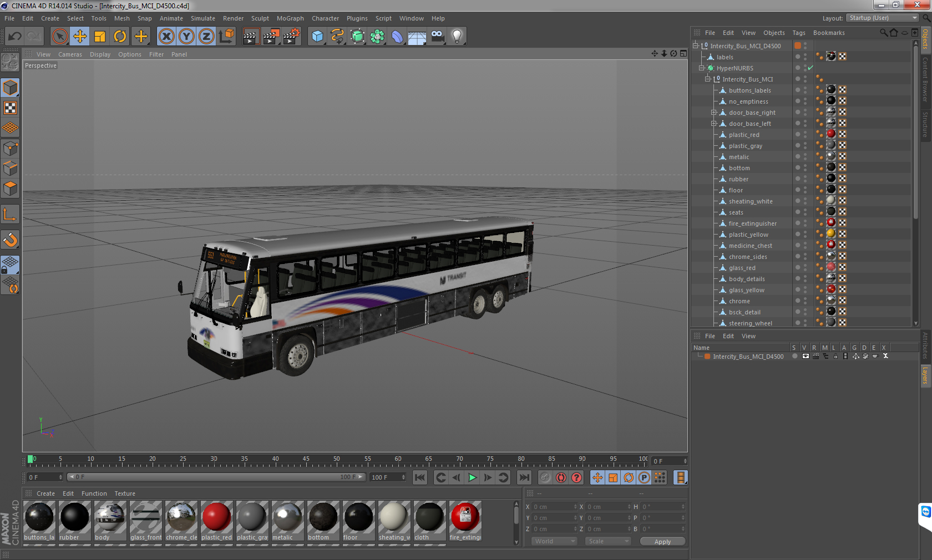Toggle the Snap magnet icon
The width and height of the screenshot is (932, 560).
[11, 240]
